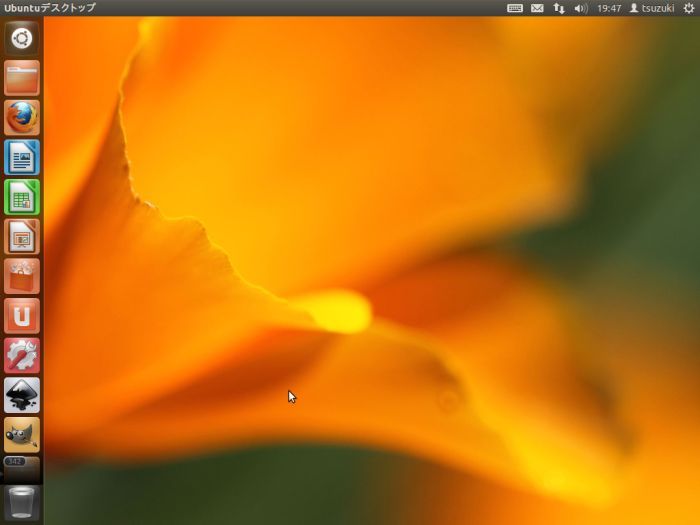The height and width of the screenshot is (525, 700).
Task: Launch LibreOffice Writer
Action: (x=22, y=157)
